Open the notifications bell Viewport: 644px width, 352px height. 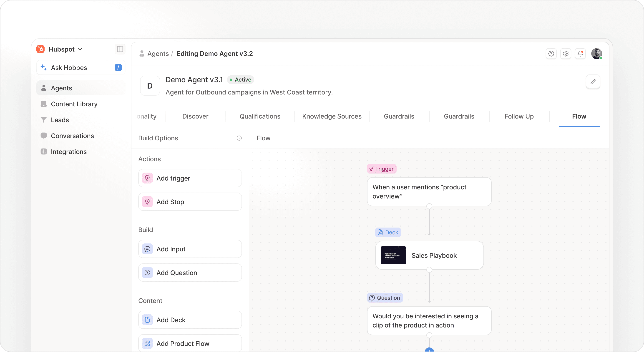coord(580,54)
